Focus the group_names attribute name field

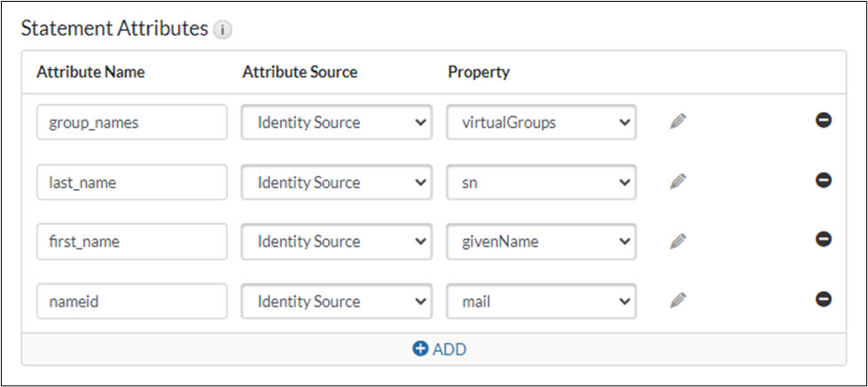click(x=132, y=122)
